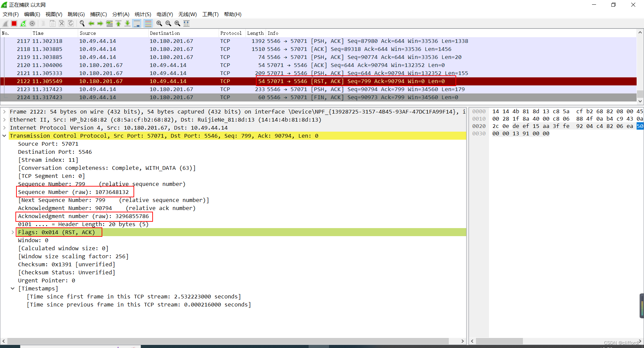Open the 文件(F) menu
Image resolution: width=644 pixels, height=348 pixels.
(11, 14)
